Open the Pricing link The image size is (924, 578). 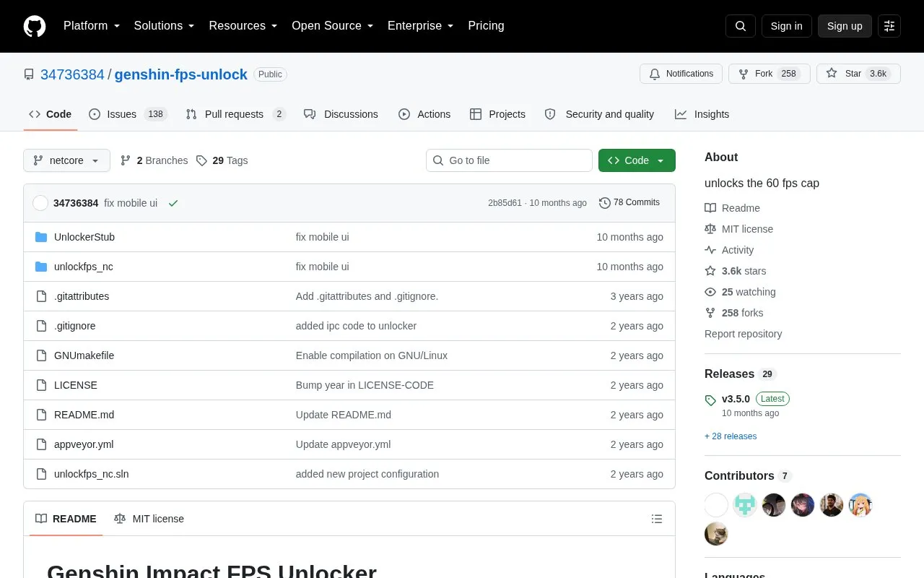pyautogui.click(x=486, y=26)
